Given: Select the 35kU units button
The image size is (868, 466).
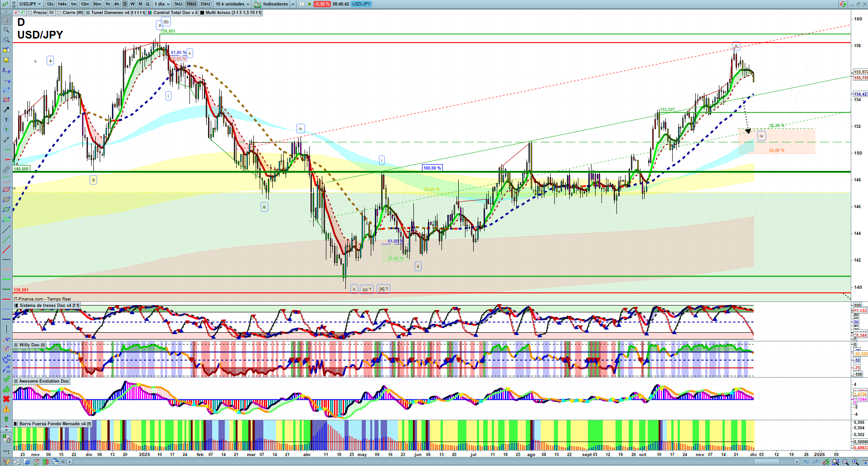Looking at the screenshot, I should 205,4.
